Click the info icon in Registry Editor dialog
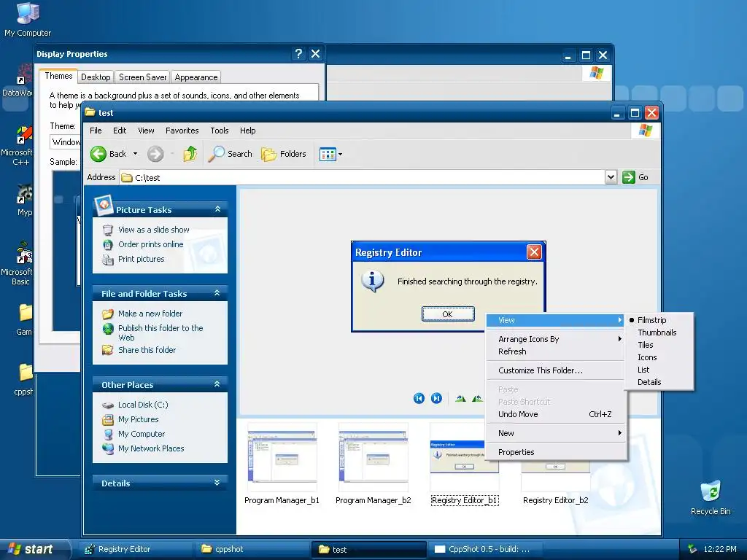 [373, 281]
